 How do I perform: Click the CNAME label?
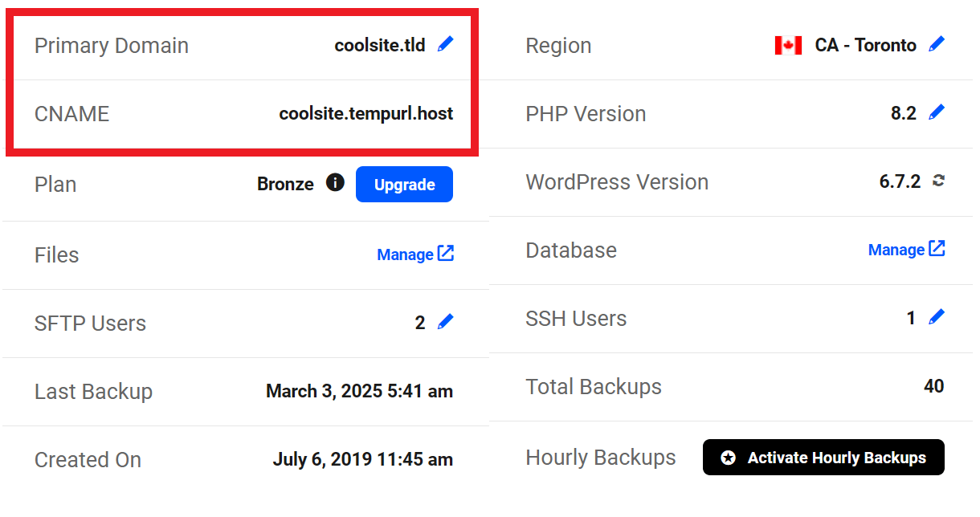pos(71,114)
